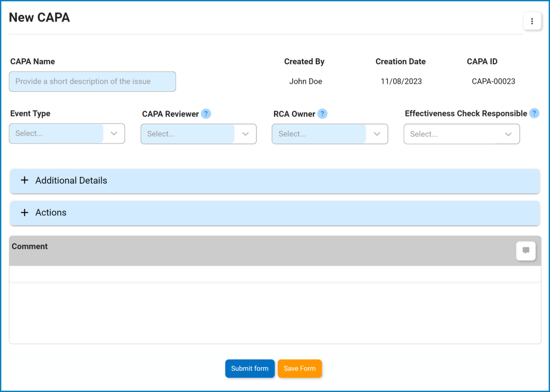
Task: Click the plus icon beside Additional Details
Action: coord(24,180)
